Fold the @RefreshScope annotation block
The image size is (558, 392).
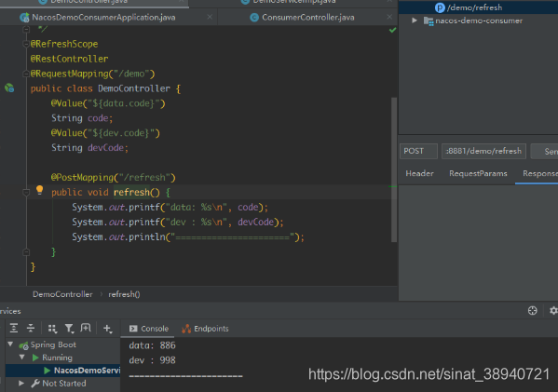26,44
